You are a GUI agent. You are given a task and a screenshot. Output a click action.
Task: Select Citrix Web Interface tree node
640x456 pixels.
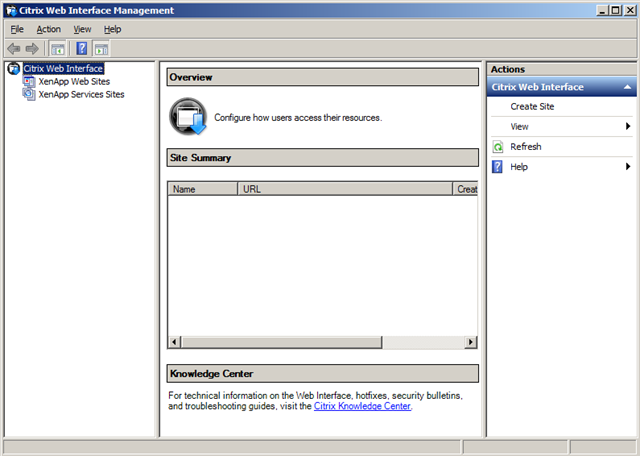(x=63, y=69)
